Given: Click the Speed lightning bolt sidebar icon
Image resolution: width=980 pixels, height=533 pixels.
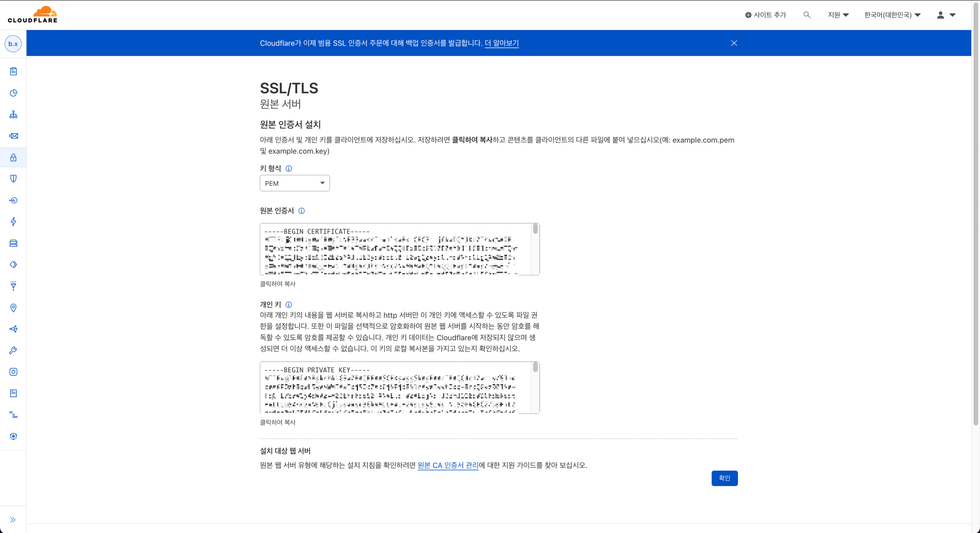Looking at the screenshot, I should point(13,222).
